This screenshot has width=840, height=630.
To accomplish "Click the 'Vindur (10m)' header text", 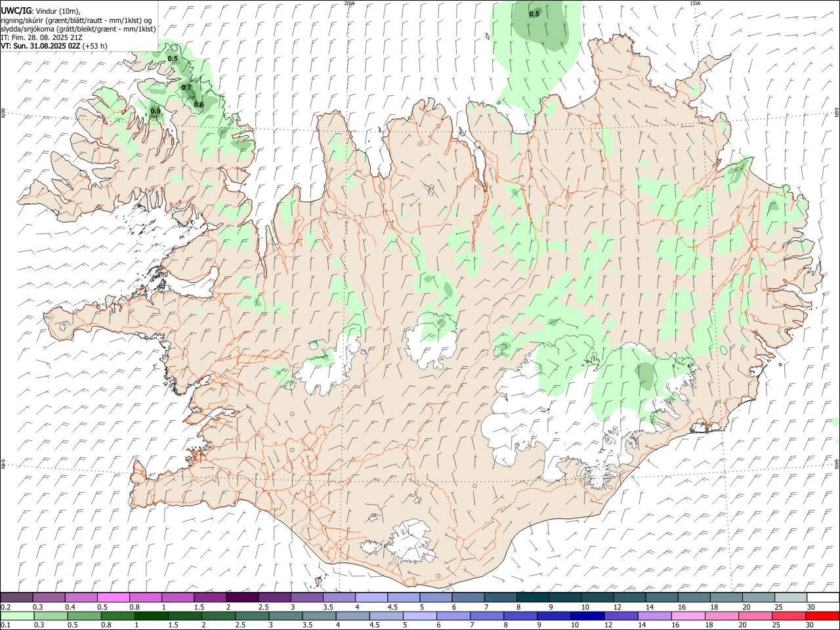I will click(56, 11).
